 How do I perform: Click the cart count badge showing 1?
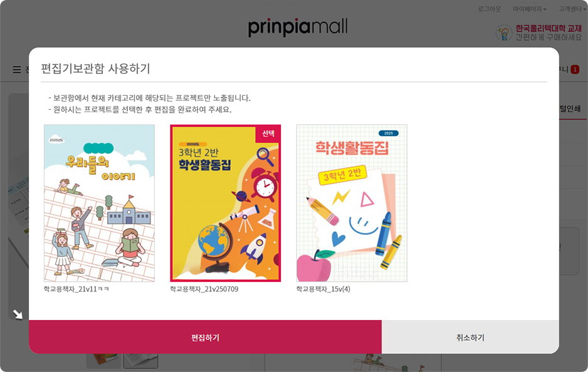click(575, 70)
